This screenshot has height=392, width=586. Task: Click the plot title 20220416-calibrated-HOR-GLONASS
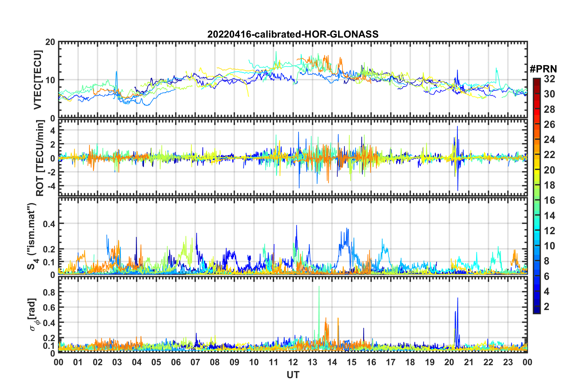tap(293, 34)
